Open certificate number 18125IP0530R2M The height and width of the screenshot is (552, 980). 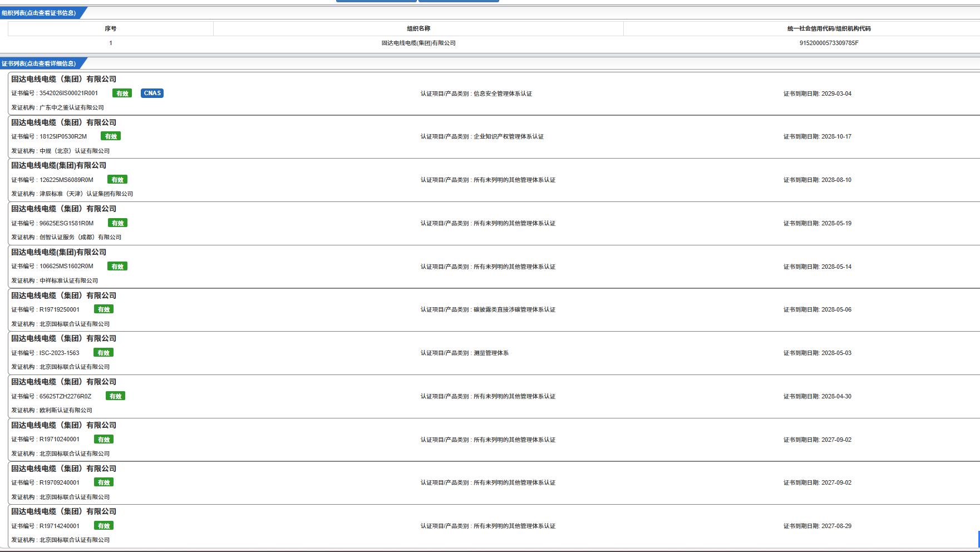pyautogui.click(x=63, y=136)
